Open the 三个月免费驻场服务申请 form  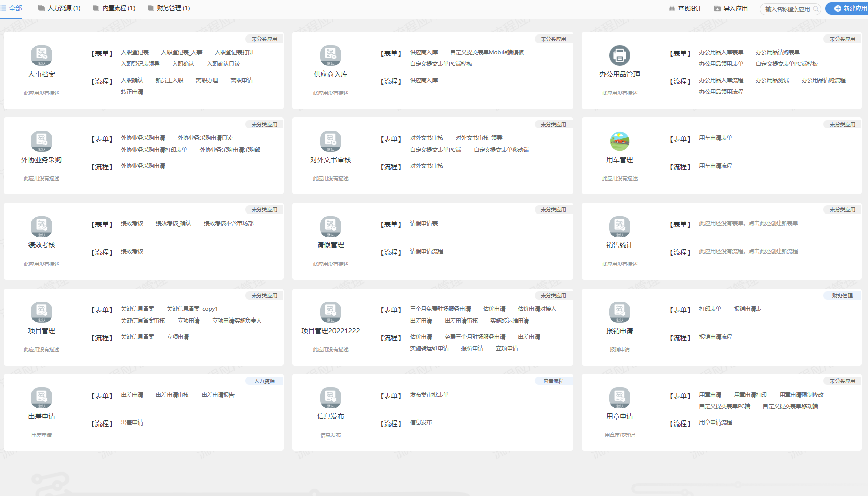coord(441,309)
